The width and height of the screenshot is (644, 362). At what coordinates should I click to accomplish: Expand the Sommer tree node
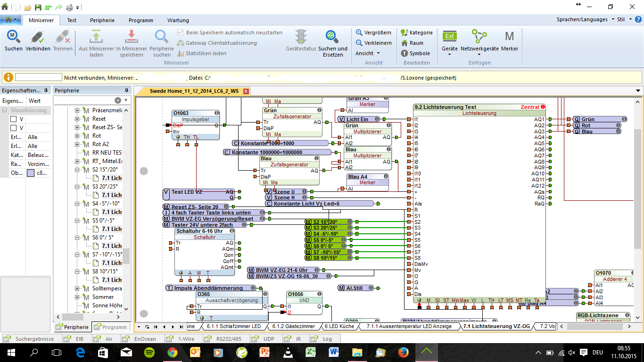(77, 297)
